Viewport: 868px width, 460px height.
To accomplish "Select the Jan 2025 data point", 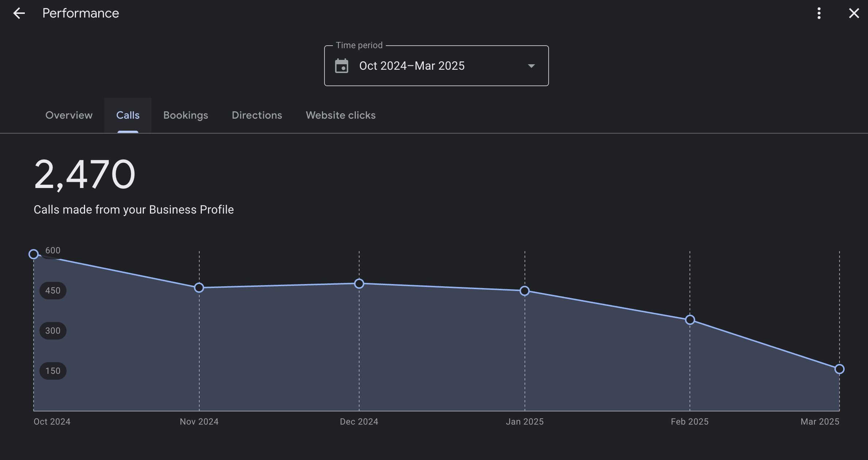I will (x=525, y=291).
